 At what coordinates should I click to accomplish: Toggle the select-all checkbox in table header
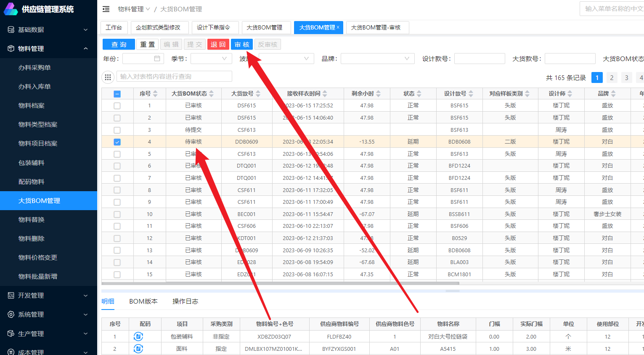tap(117, 94)
